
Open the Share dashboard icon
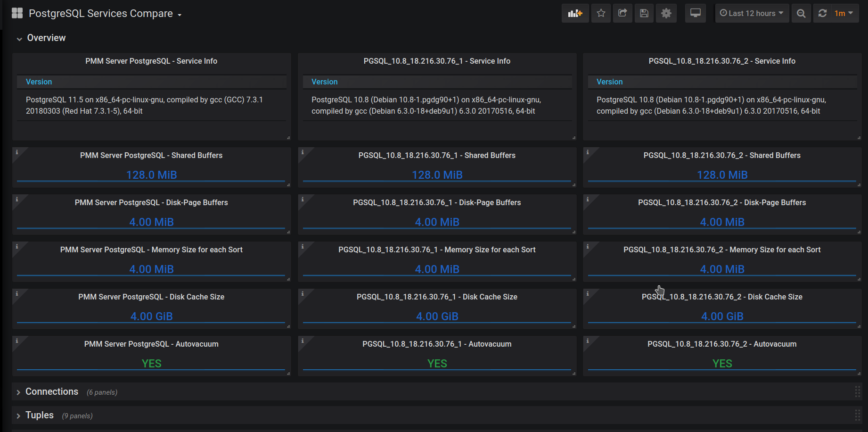622,13
